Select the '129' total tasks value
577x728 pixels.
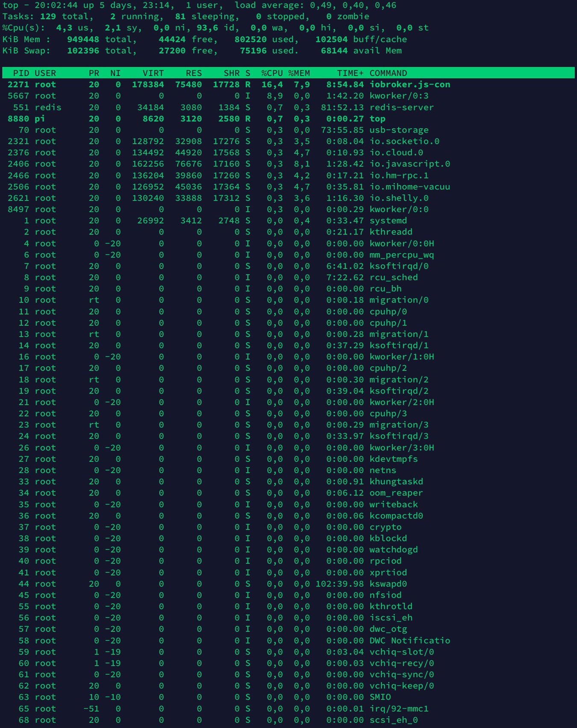[48, 16]
